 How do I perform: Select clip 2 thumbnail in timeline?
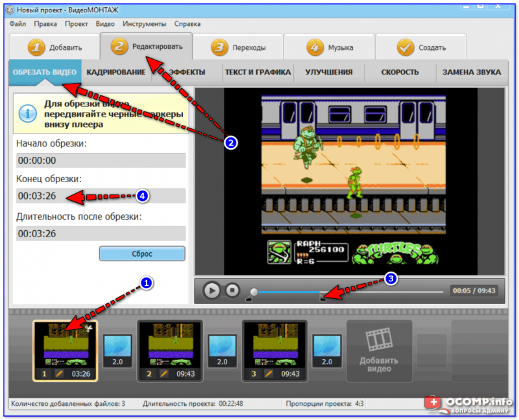click(170, 351)
